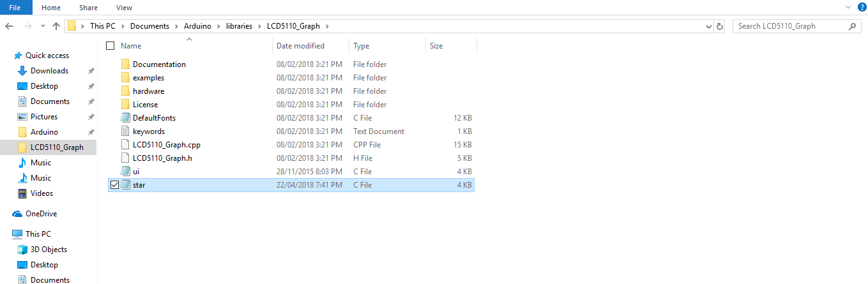Select the ui C file icon
This screenshot has width=868, height=284.
[125, 171]
